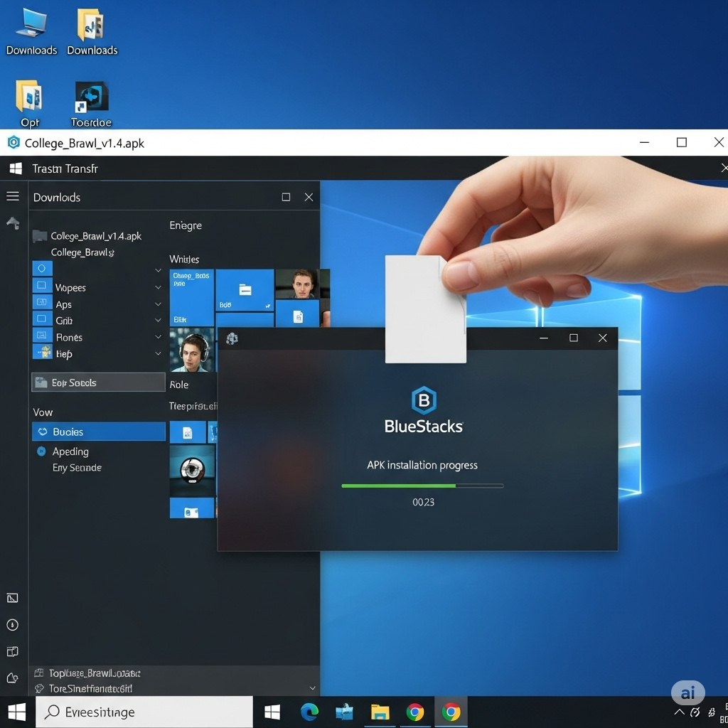728x728 pixels.
Task: Click the blue icon beside Aps
Action: click(42, 302)
